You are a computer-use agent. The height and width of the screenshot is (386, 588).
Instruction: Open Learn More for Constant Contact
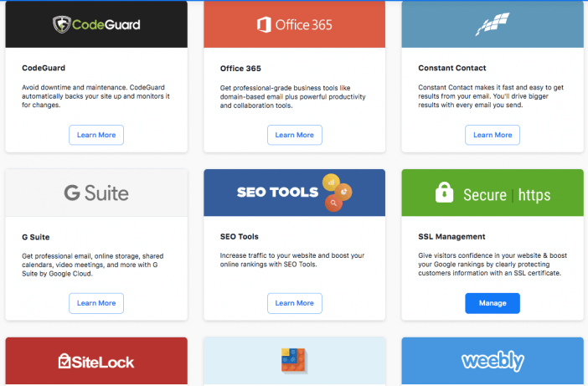pos(493,135)
